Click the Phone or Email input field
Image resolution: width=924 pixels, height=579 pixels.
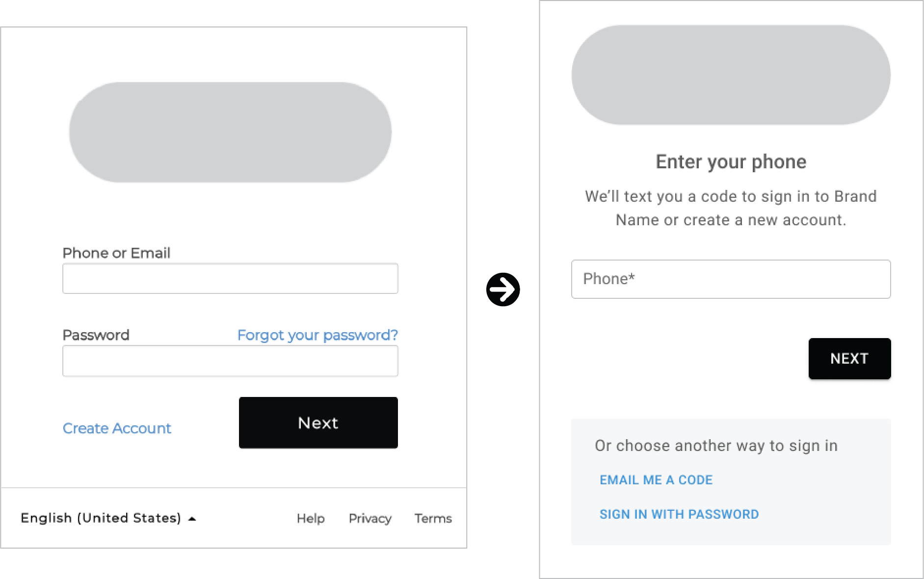(230, 278)
